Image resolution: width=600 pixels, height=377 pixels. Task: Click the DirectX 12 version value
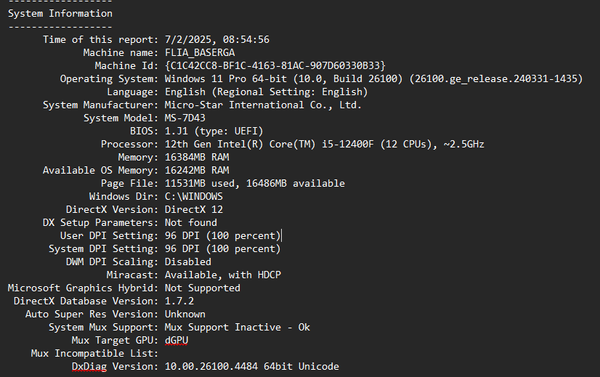pos(194,210)
